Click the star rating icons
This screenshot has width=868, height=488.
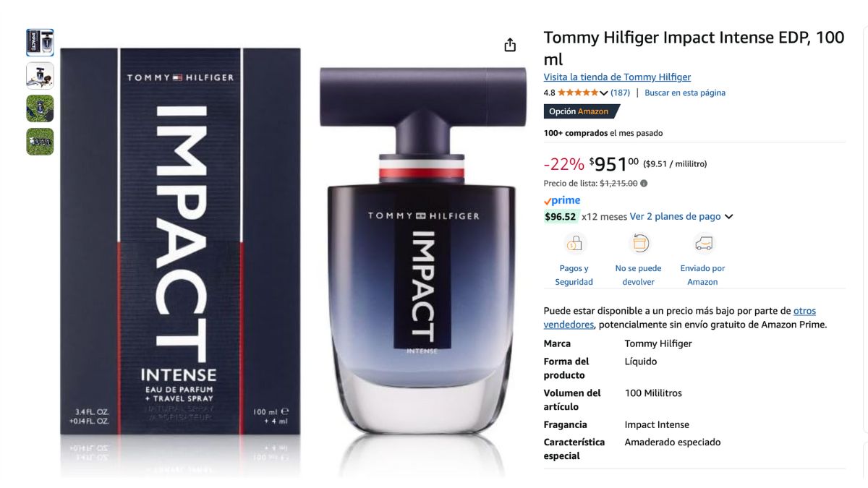(x=577, y=93)
